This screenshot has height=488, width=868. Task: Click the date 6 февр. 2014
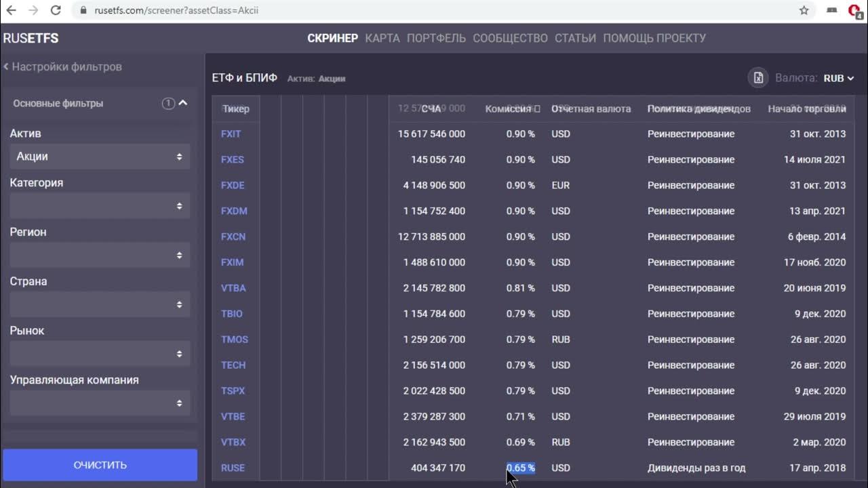(816, 237)
